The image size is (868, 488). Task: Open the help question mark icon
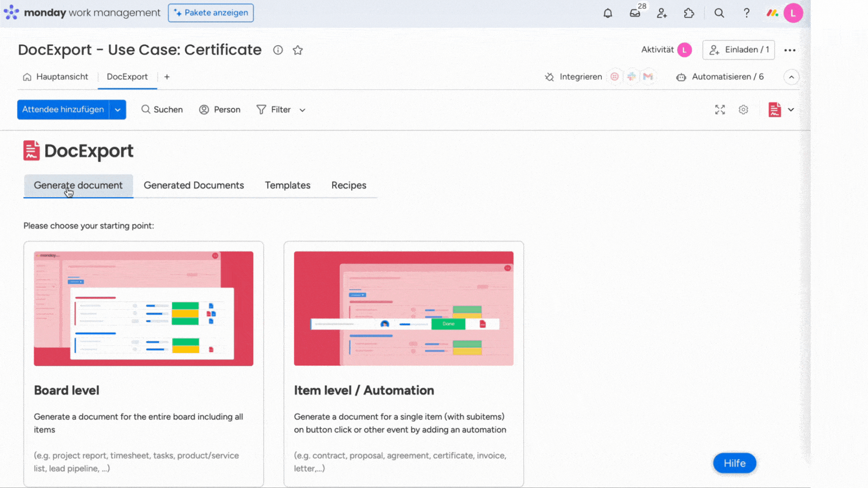(x=746, y=13)
